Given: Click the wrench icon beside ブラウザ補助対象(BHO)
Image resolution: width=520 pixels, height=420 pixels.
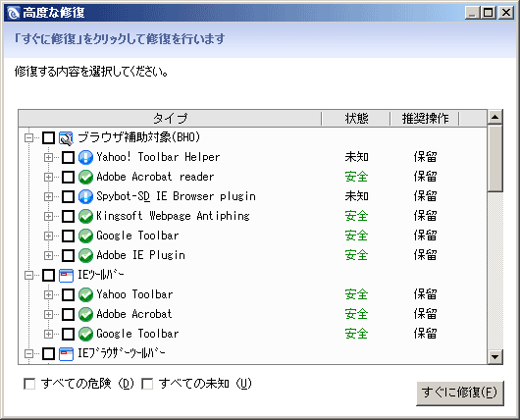Looking at the screenshot, I should pos(66,138).
